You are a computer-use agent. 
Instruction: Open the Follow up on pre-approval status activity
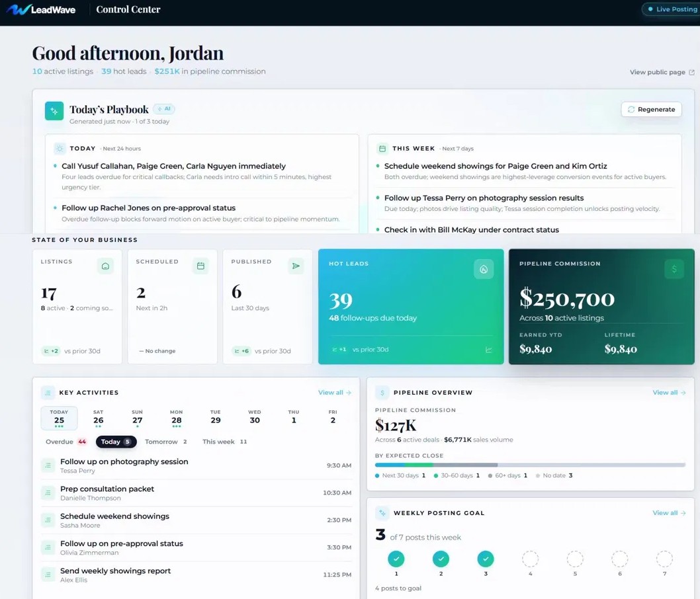(197, 547)
